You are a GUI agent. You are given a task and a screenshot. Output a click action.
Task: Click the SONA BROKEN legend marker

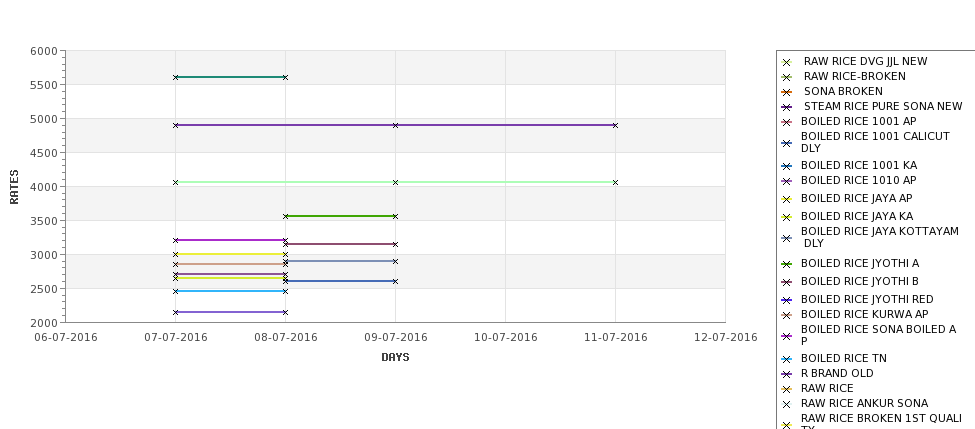click(786, 92)
